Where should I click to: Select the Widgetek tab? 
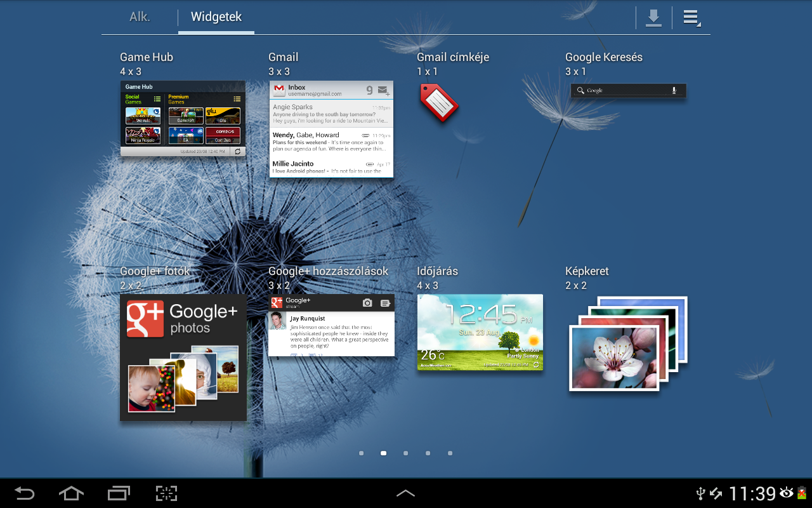point(216,17)
